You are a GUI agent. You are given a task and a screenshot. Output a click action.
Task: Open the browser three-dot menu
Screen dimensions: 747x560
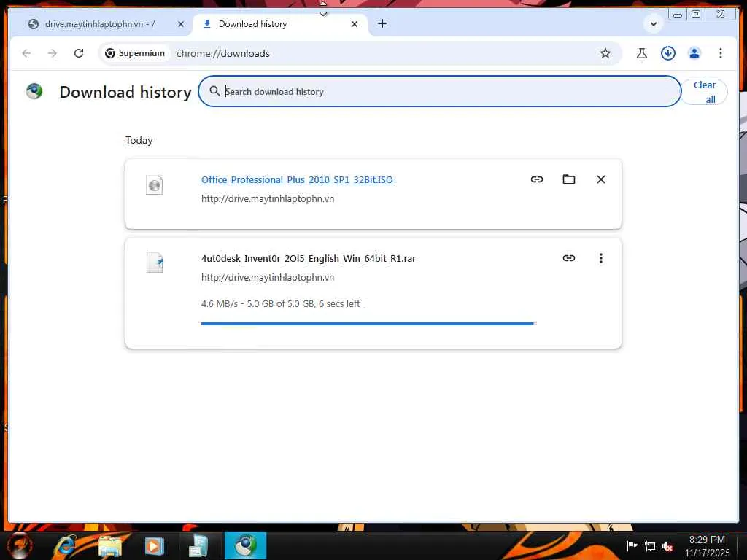tap(720, 53)
